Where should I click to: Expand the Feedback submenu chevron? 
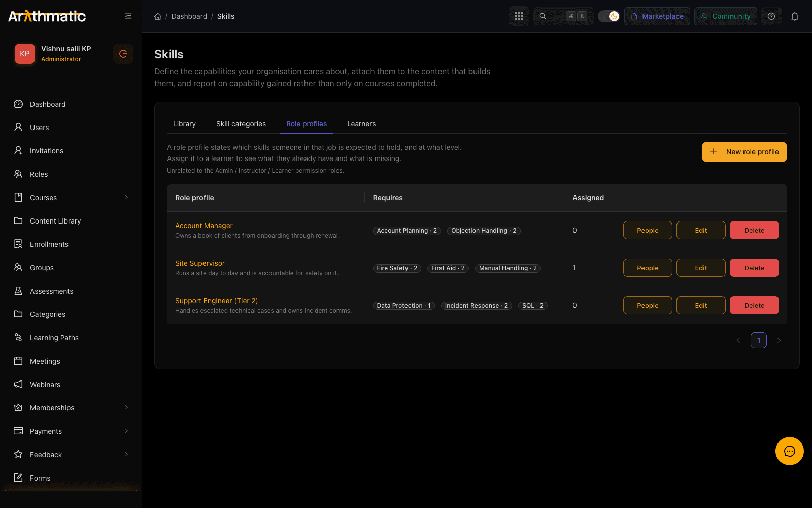[126, 455]
